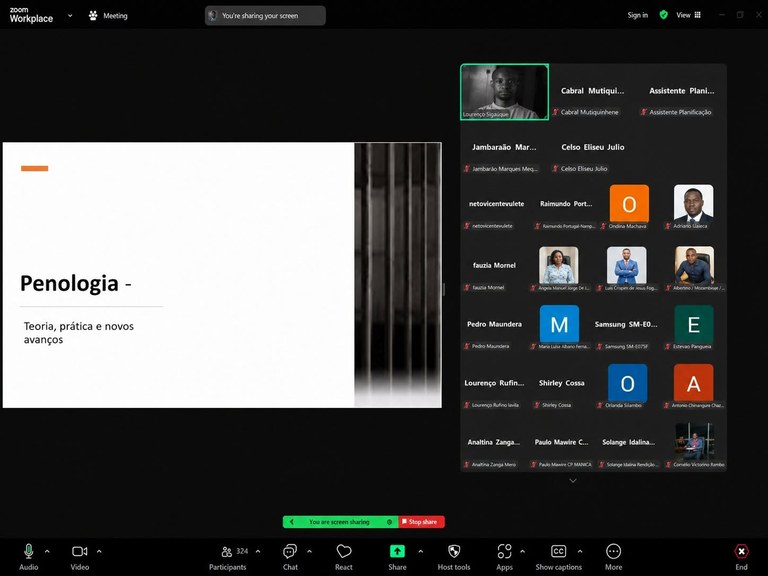768x576 pixels.
Task: Open the Chat panel icon
Action: pyautogui.click(x=290, y=552)
